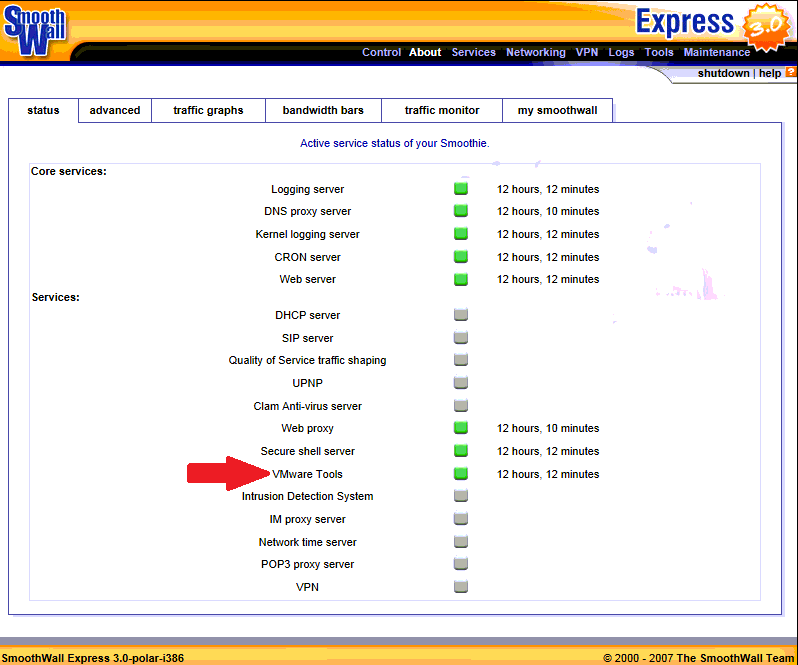Click VPN service gray status indicator
This screenshot has height=665, width=798.
tap(461, 587)
